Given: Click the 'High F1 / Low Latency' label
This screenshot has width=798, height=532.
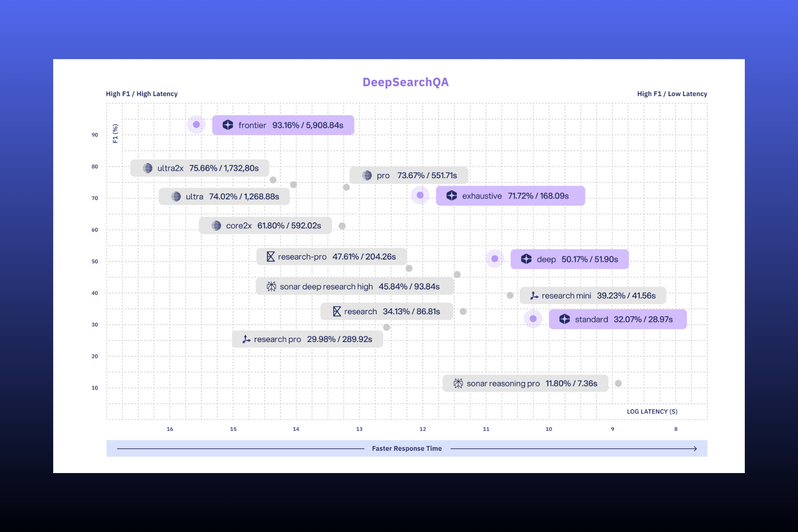Looking at the screenshot, I should [672, 94].
